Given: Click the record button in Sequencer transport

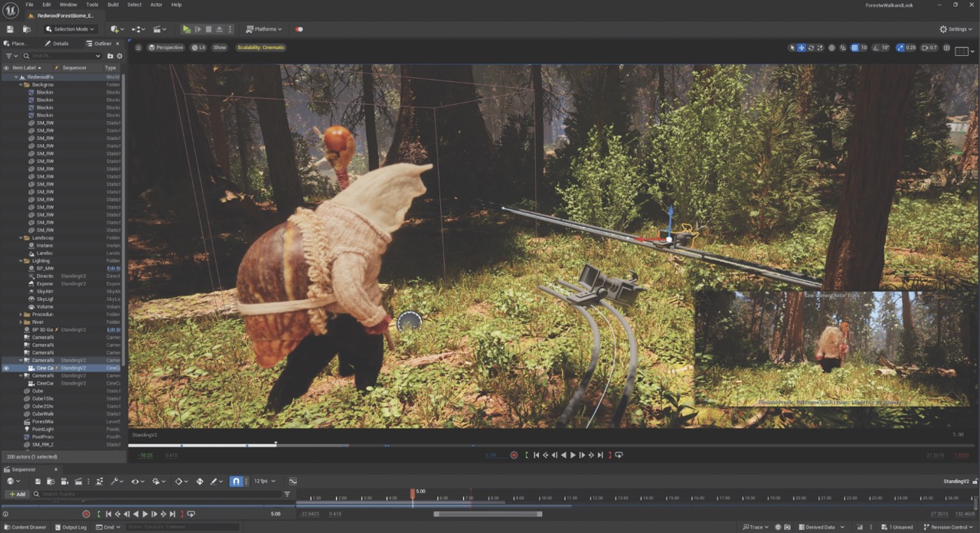Looking at the screenshot, I should click(x=86, y=514).
